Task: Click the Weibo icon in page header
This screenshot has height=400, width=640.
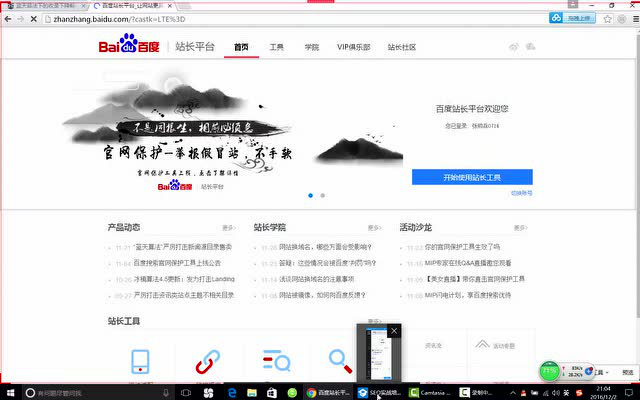Action: click(513, 47)
